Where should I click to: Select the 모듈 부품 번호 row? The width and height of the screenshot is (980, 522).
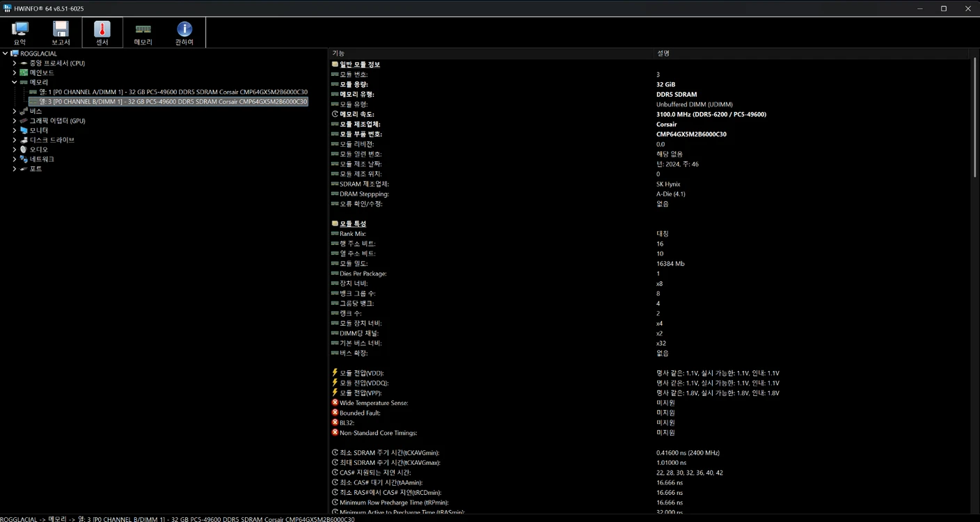[x=649, y=134]
